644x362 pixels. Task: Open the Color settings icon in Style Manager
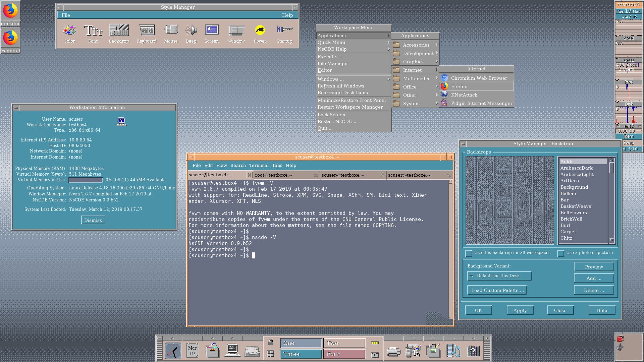click(69, 31)
